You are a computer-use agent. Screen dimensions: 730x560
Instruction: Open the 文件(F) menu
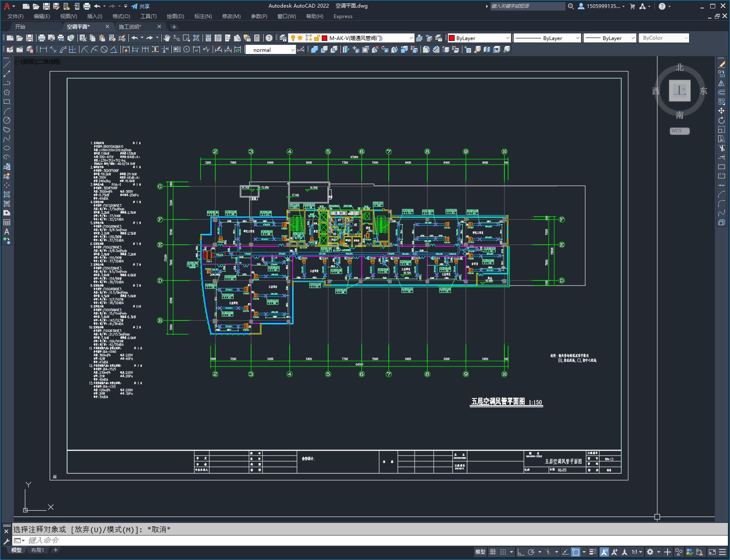pyautogui.click(x=16, y=16)
